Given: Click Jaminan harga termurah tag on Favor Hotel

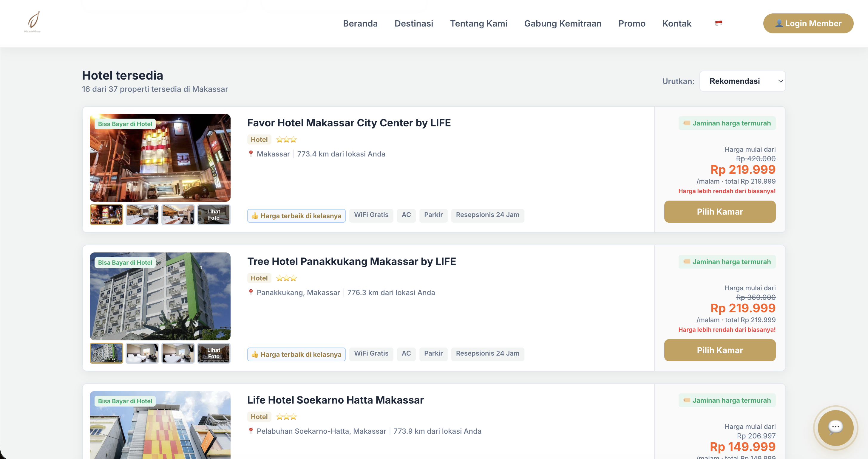Looking at the screenshot, I should pyautogui.click(x=727, y=123).
